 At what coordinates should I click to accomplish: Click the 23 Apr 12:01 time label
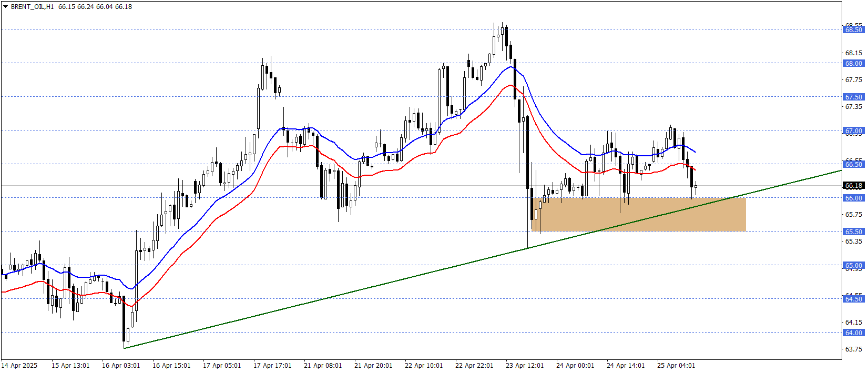(525, 365)
